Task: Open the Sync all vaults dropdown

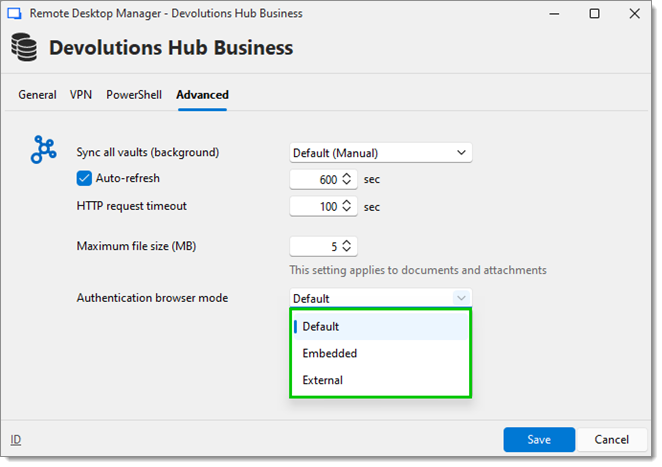Action: tap(380, 153)
